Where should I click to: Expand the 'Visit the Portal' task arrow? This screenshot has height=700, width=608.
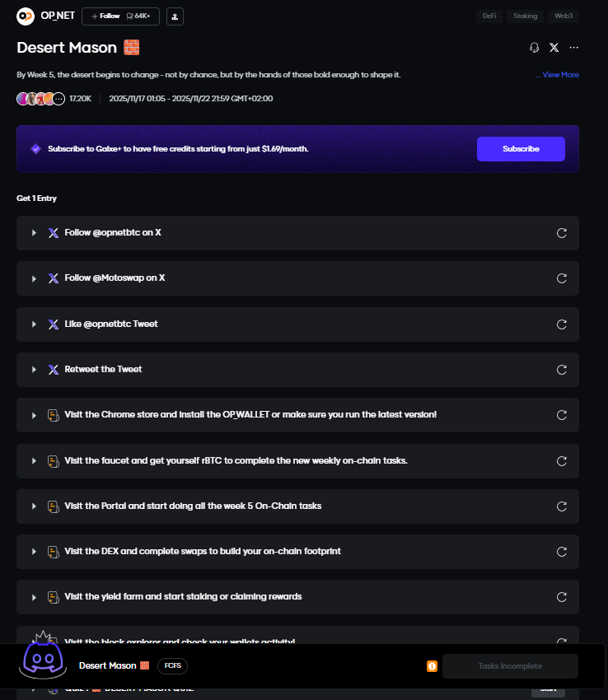[34, 506]
